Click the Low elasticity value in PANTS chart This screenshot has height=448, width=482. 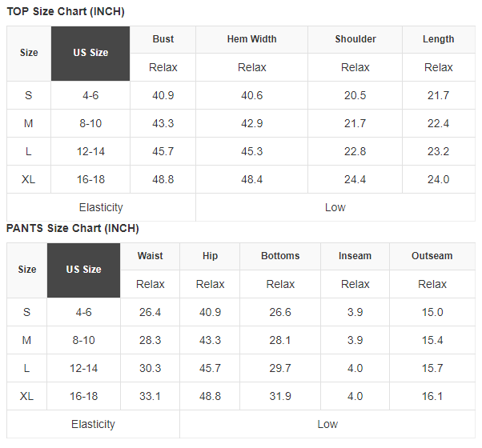(x=327, y=424)
